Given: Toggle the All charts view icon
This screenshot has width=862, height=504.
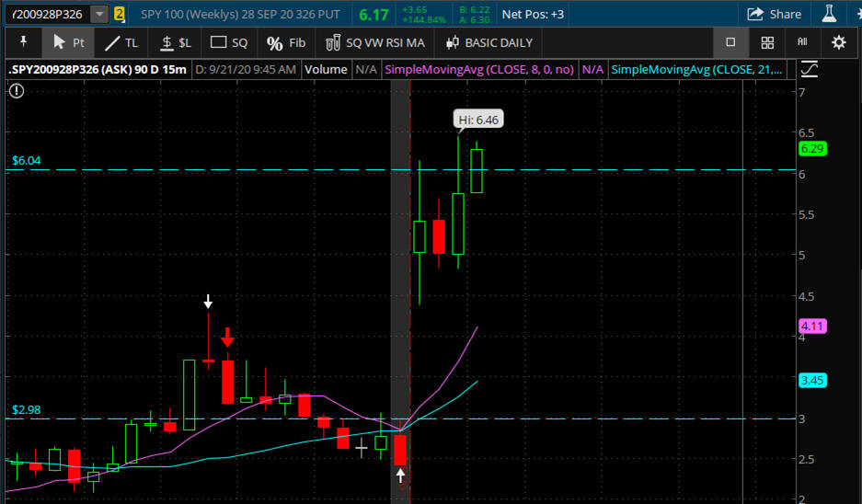Looking at the screenshot, I should (802, 41).
